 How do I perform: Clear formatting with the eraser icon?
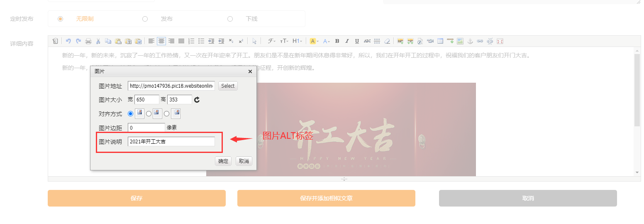point(387,41)
